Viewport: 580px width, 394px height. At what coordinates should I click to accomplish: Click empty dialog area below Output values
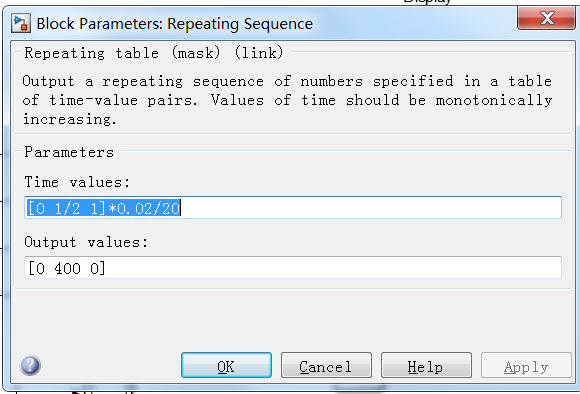point(292,320)
